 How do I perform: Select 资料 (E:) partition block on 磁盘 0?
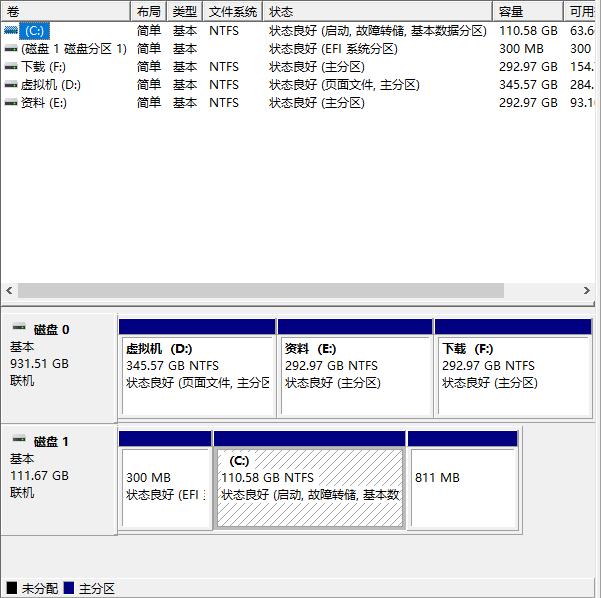[x=355, y=368]
